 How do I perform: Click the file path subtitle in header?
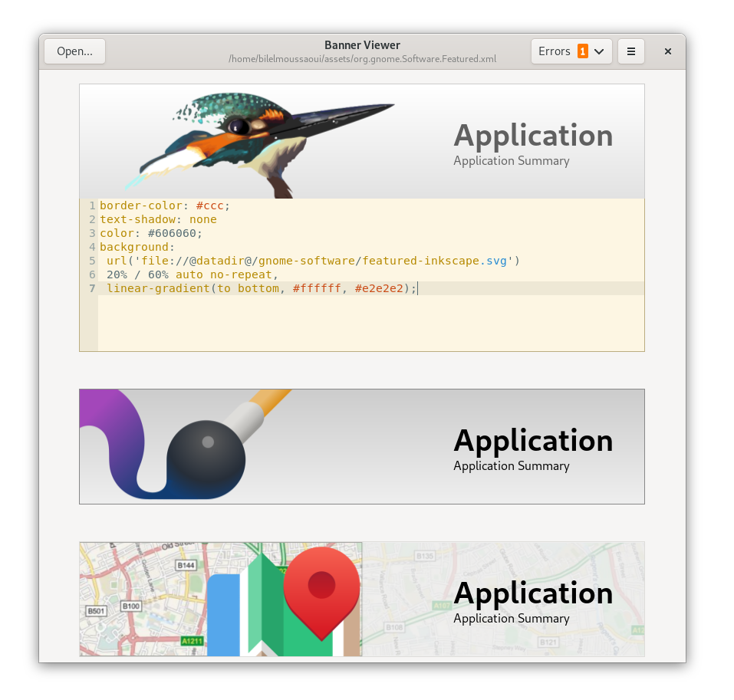(362, 59)
